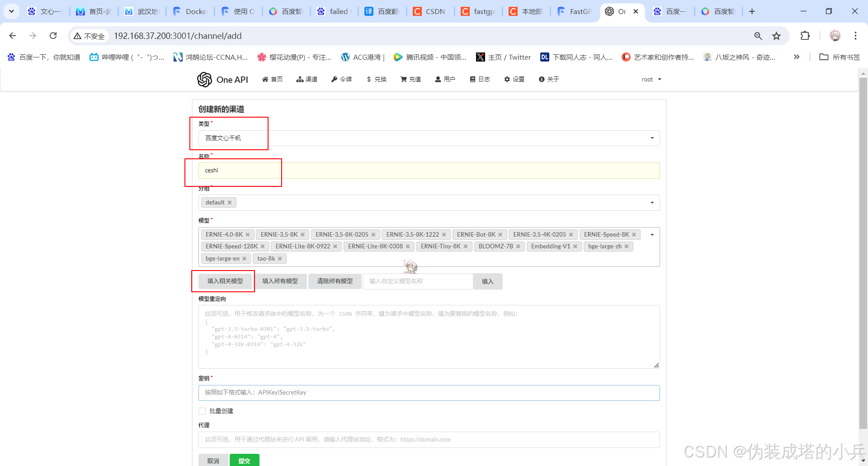Open the 哔哩哔哩 bookmark
Viewport: 868px width, 466px height.
pyautogui.click(x=127, y=57)
